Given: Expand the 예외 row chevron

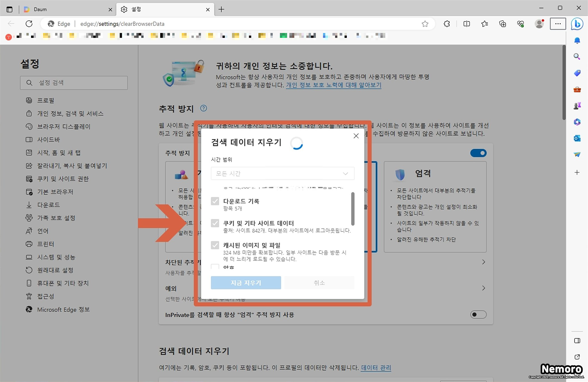Looking at the screenshot, I should click(x=483, y=288).
